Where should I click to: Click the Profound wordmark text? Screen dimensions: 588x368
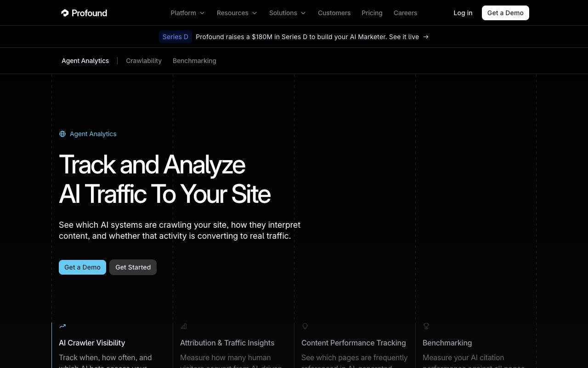pos(90,13)
